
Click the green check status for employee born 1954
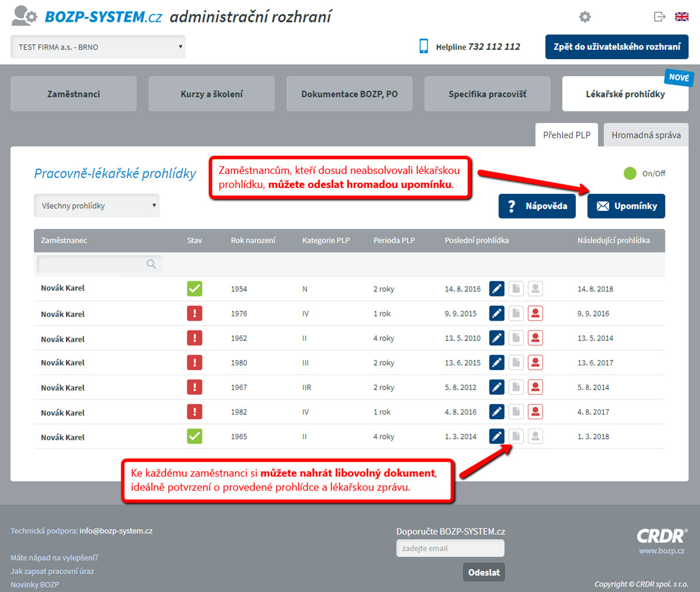(194, 288)
